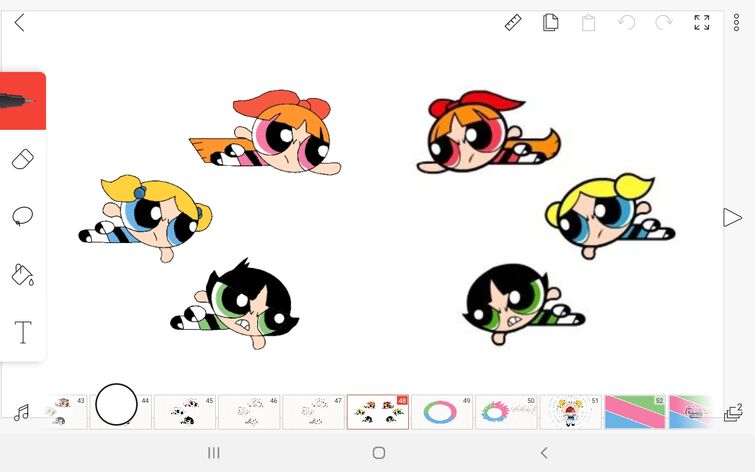Screen dimensions: 755x472
Task: Copy the current frame
Action: 550,23
